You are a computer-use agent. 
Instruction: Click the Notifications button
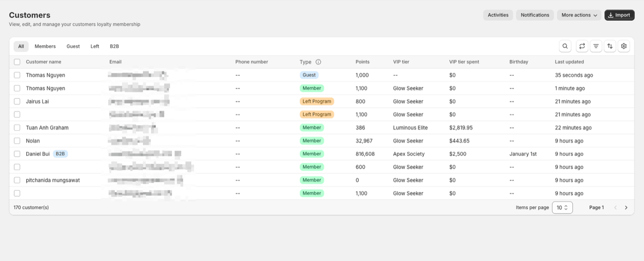535,15
